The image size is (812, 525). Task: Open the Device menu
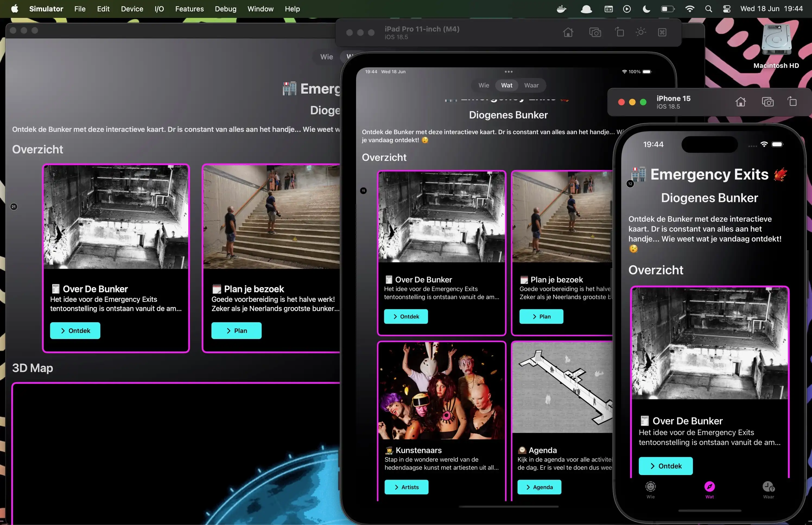132,9
